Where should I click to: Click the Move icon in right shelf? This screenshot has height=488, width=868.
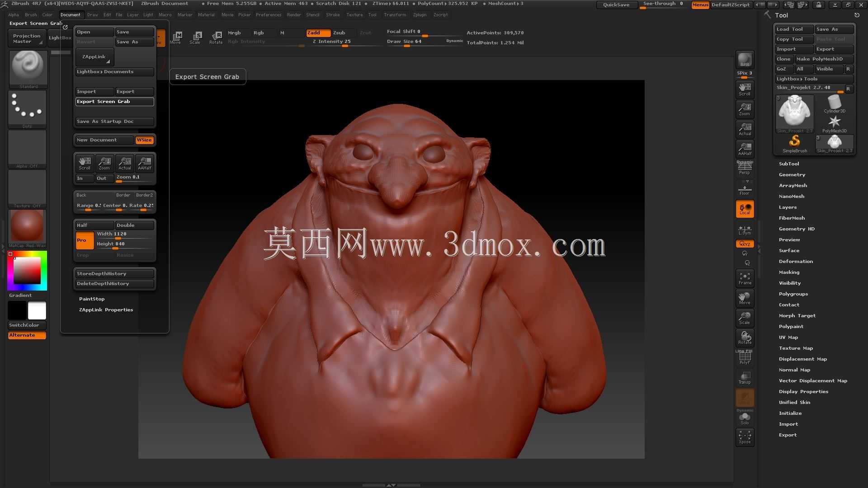click(x=745, y=298)
